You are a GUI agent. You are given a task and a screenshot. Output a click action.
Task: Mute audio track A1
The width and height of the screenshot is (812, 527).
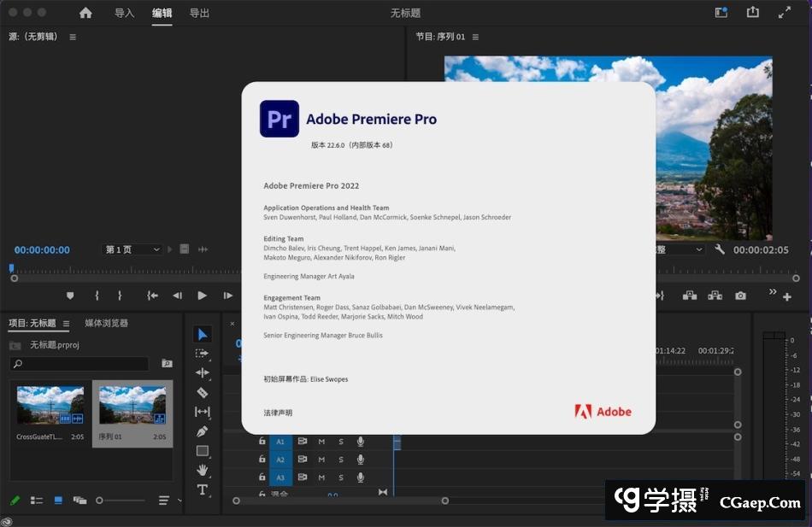[x=321, y=442]
